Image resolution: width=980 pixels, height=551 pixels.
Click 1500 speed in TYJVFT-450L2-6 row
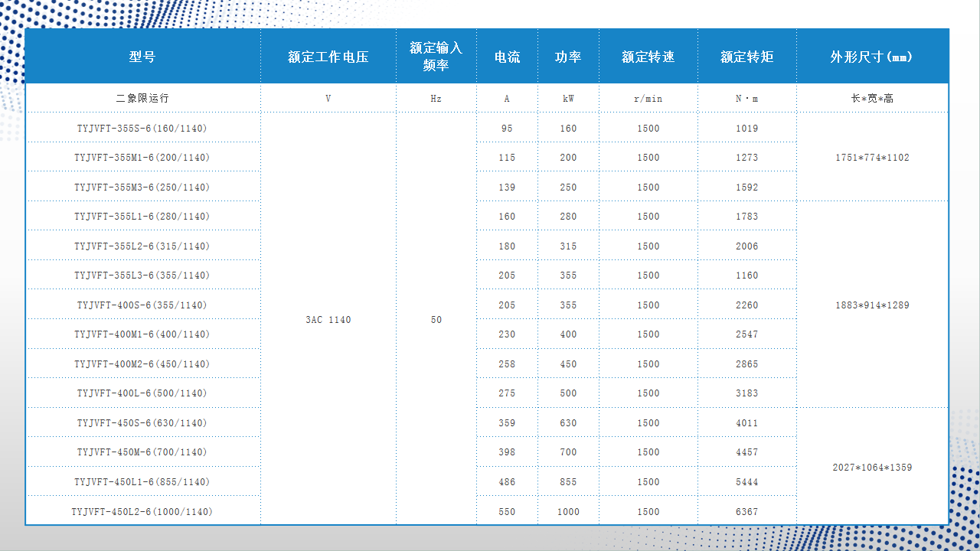(648, 512)
